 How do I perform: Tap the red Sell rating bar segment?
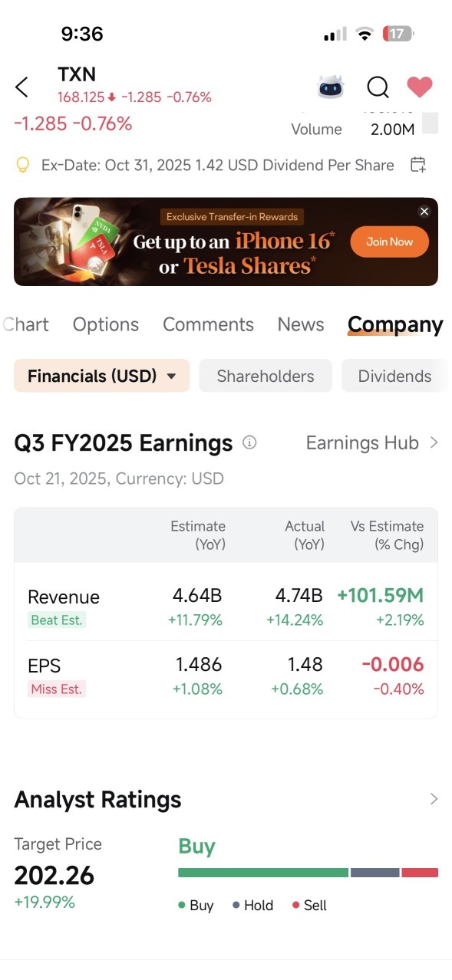coord(420,873)
